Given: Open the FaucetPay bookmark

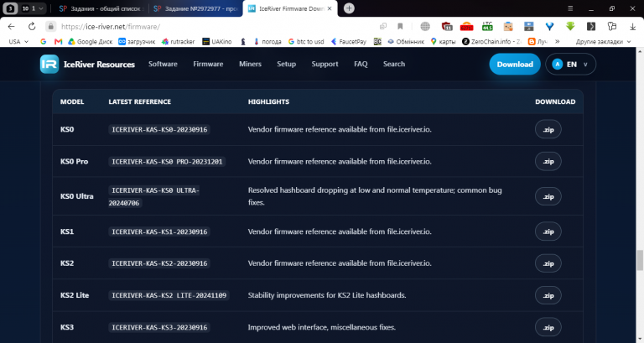Looking at the screenshot, I should (349, 41).
